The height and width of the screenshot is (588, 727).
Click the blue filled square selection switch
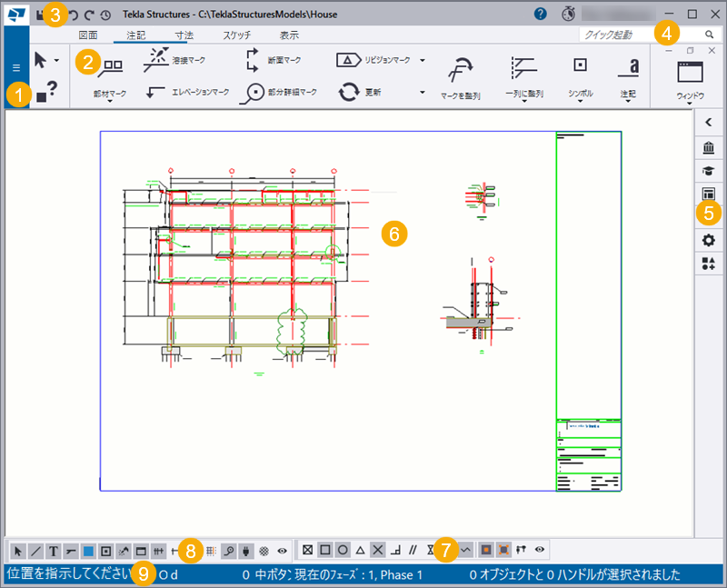(x=88, y=551)
